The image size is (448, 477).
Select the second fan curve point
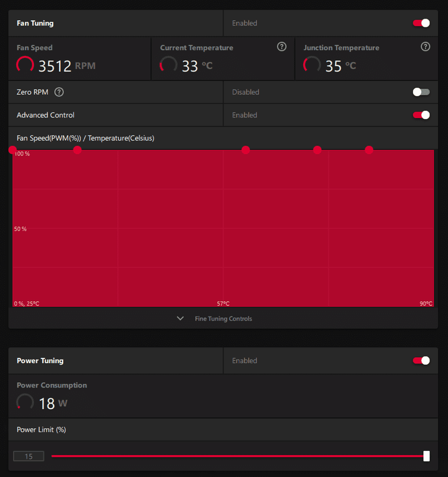78,150
